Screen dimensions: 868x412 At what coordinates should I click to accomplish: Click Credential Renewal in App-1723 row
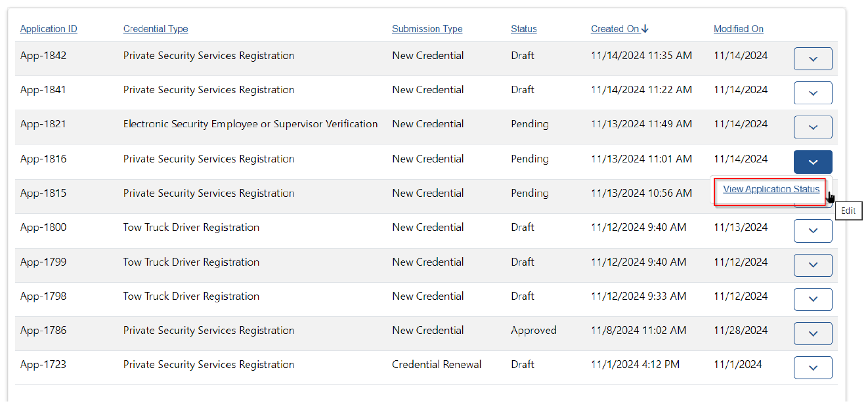click(x=437, y=365)
